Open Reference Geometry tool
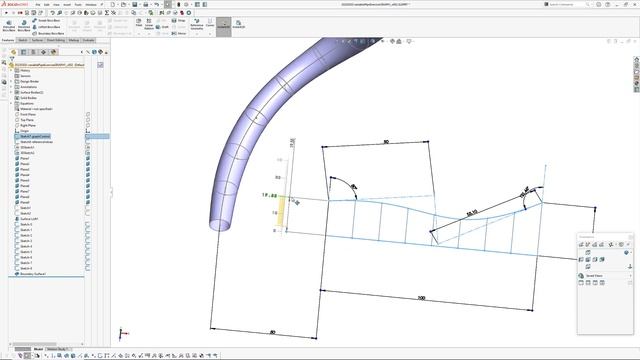Viewport: 640px width, 360px height. [197, 24]
